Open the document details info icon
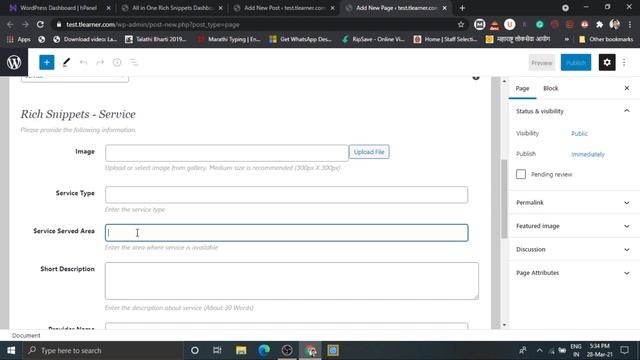 coord(117,62)
